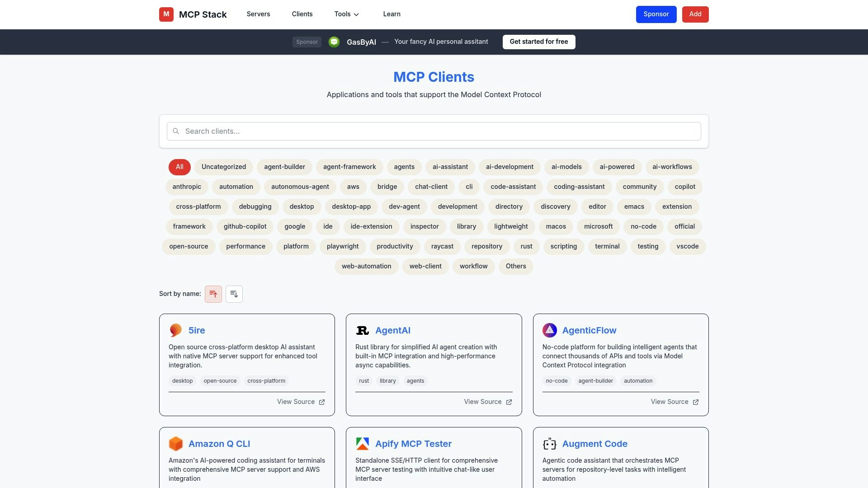Open the Servers page

(x=258, y=14)
